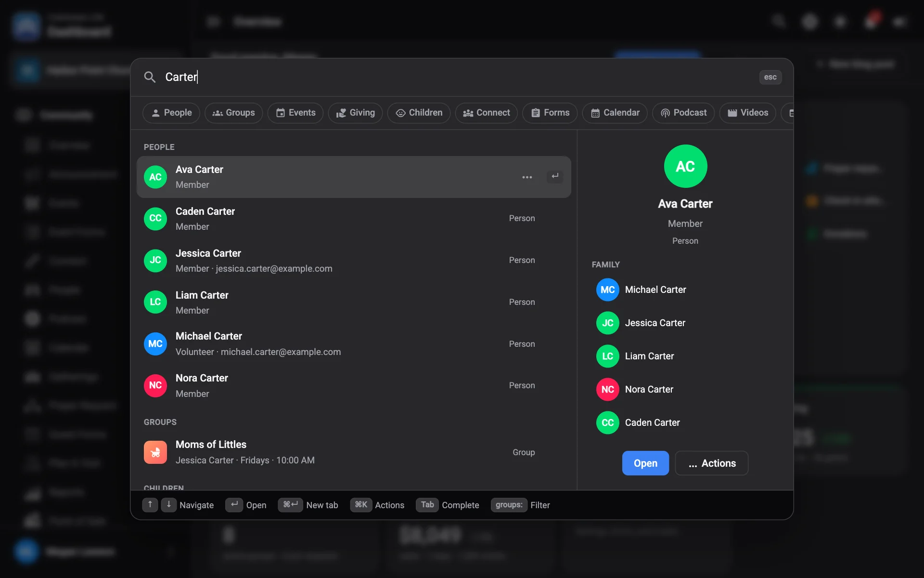Click the esc key badge

[x=770, y=77]
